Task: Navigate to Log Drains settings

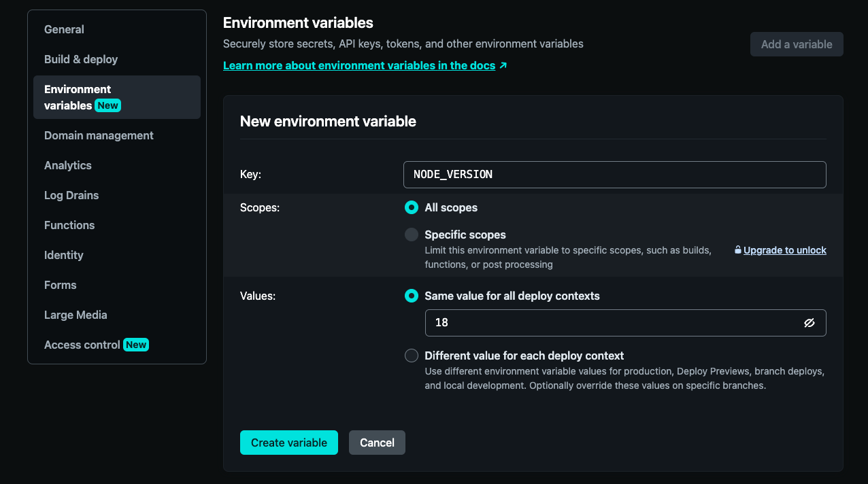Action: (71, 195)
